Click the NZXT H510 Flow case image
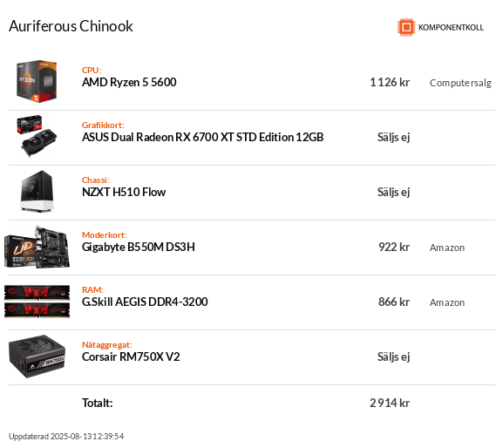Screen dimensions: 503x448 tap(37, 191)
